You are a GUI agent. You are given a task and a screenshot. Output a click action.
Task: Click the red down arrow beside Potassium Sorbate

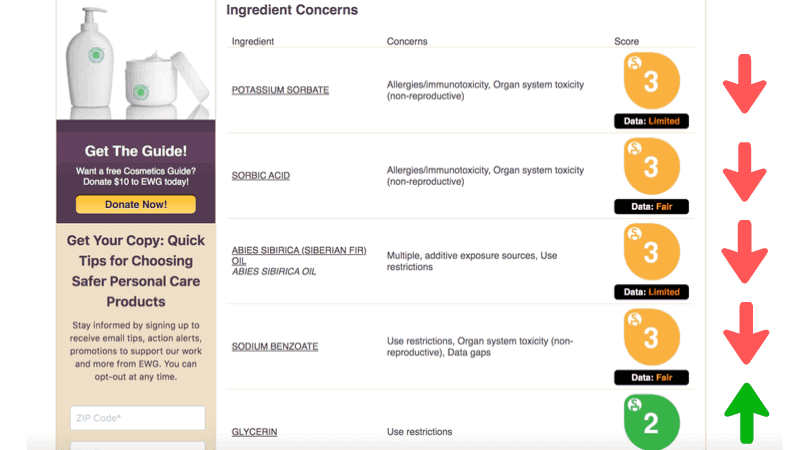coord(744,84)
